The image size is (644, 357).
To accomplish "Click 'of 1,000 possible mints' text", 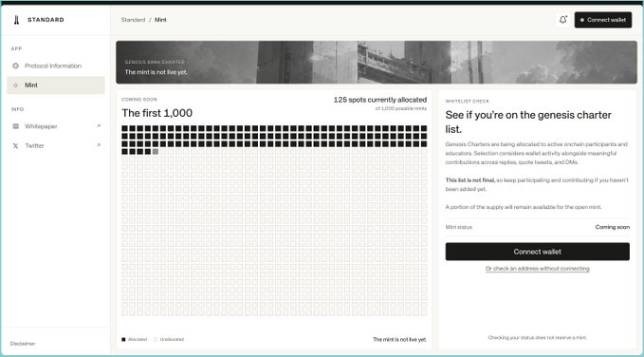I will pyautogui.click(x=401, y=108).
